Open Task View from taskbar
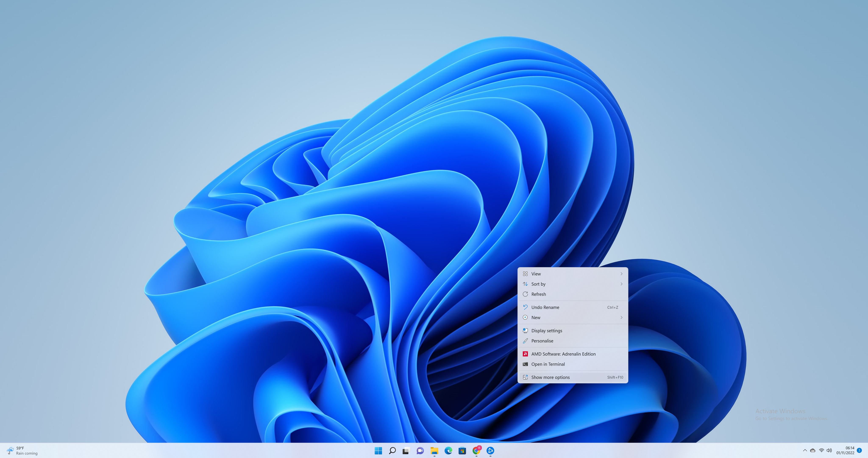This screenshot has width=868, height=458. [x=406, y=451]
